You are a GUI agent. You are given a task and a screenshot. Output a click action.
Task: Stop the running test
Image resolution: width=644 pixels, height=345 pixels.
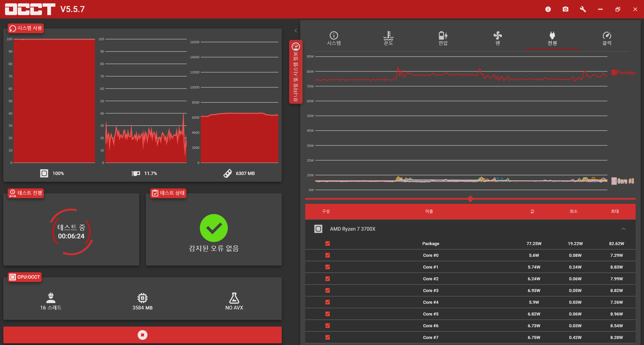(x=143, y=335)
